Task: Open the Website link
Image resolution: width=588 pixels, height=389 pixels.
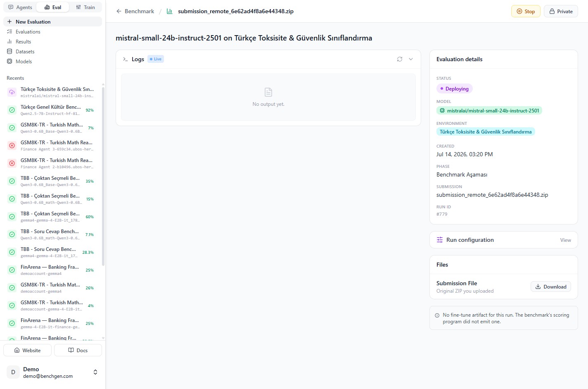Action: coord(27,350)
